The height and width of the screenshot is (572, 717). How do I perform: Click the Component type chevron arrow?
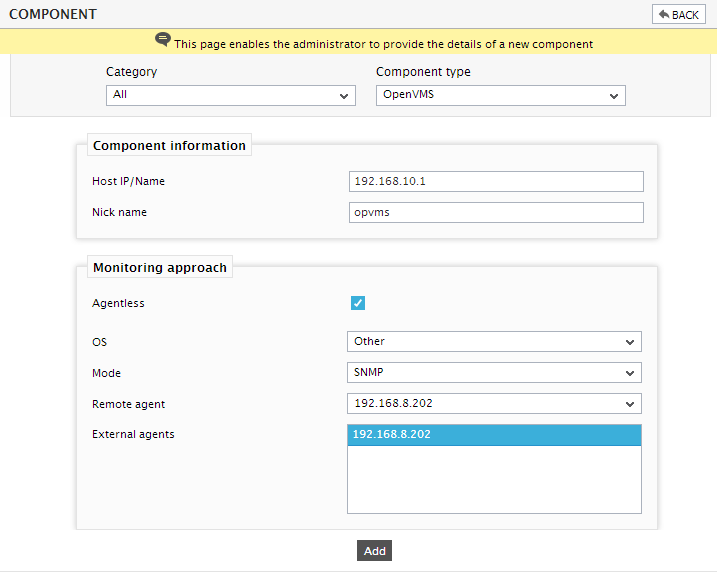(x=614, y=96)
